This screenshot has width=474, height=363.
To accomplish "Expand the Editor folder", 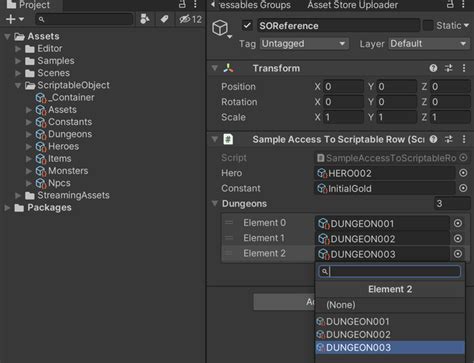I will pos(18,49).
